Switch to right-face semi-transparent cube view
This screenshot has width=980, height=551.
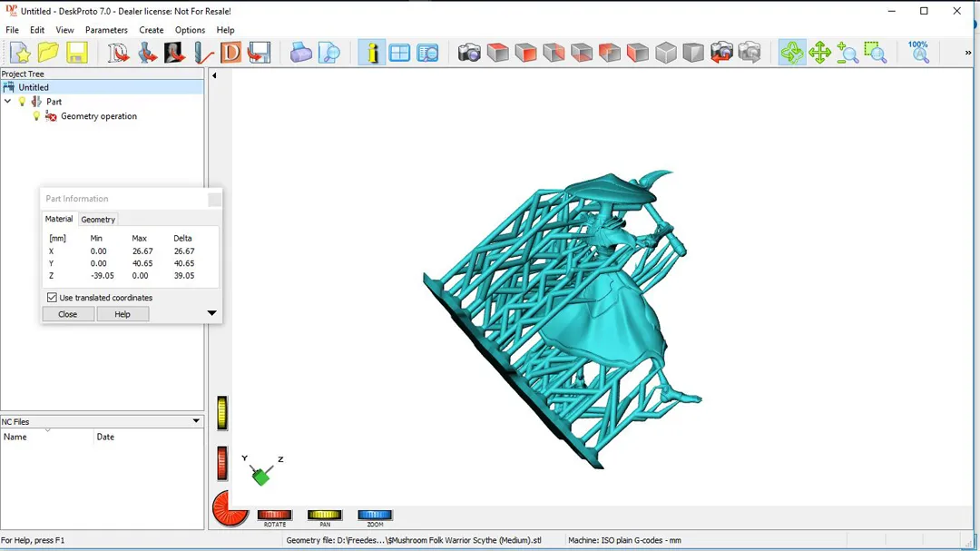pyautogui.click(x=554, y=53)
